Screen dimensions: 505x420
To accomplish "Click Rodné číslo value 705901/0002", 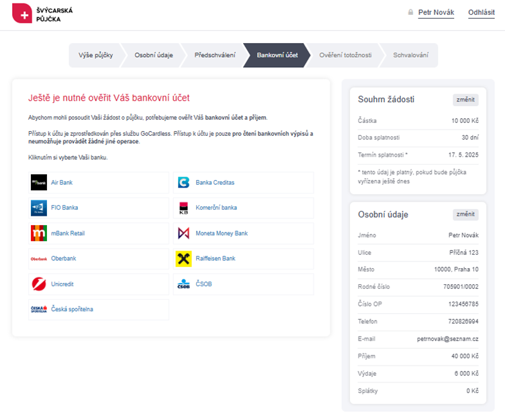I will tap(461, 286).
